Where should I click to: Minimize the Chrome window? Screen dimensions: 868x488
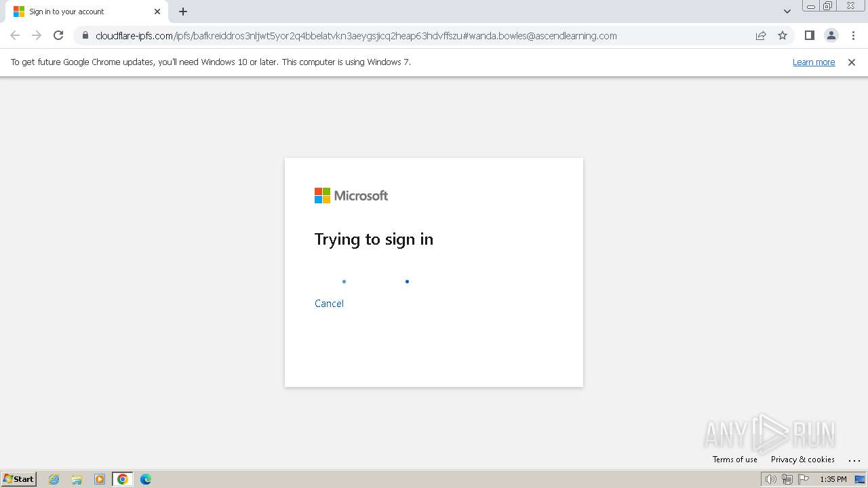811,6
